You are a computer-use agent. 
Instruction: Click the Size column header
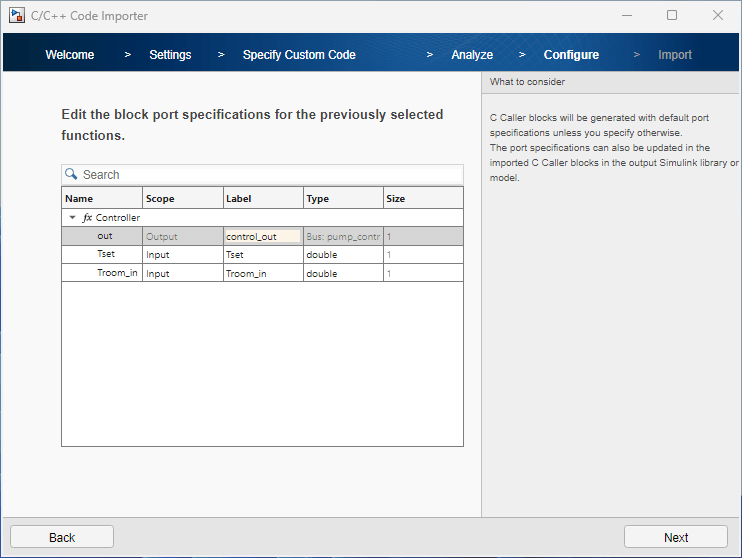[422, 198]
